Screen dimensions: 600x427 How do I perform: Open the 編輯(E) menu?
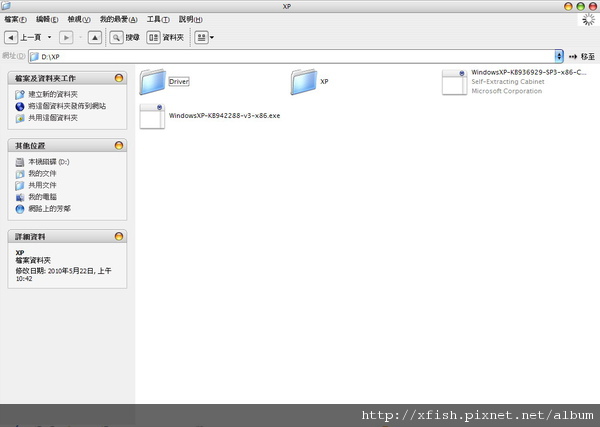(47, 19)
